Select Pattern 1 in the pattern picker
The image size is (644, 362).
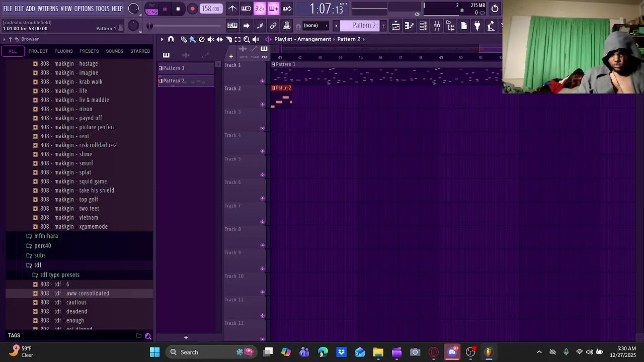tap(186, 68)
